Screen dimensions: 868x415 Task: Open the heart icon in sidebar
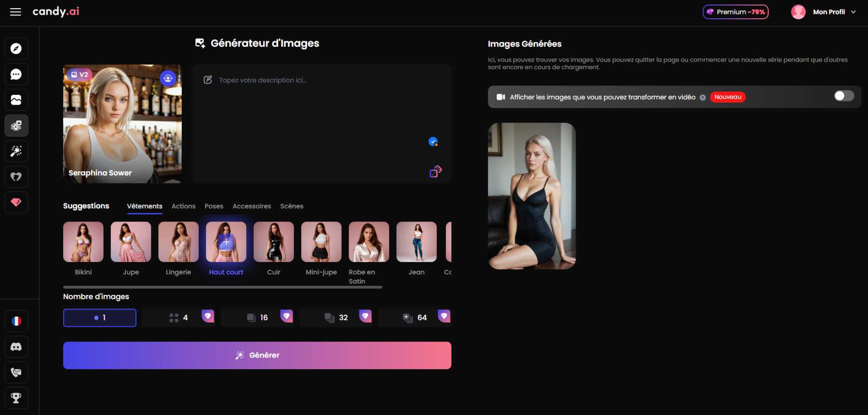click(16, 177)
